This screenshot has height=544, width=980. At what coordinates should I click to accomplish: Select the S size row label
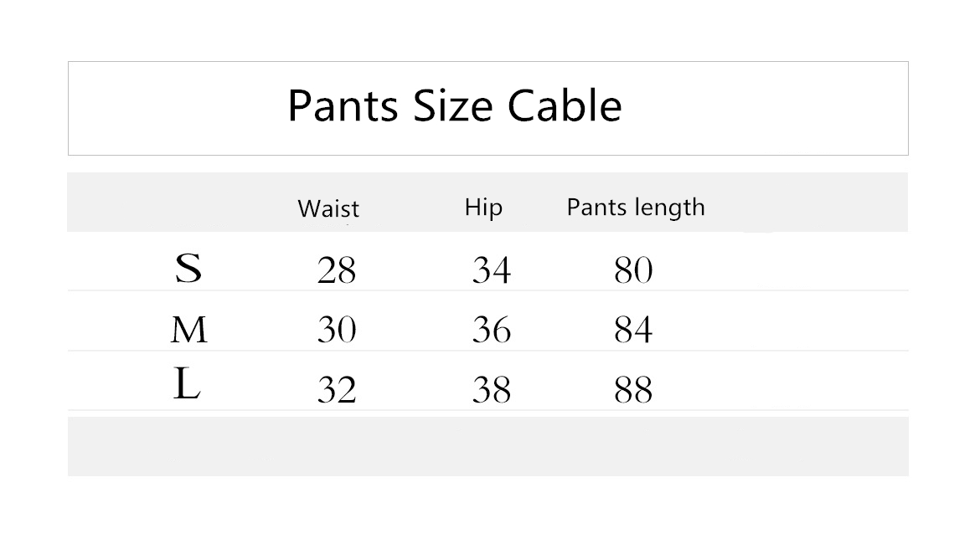(x=188, y=269)
